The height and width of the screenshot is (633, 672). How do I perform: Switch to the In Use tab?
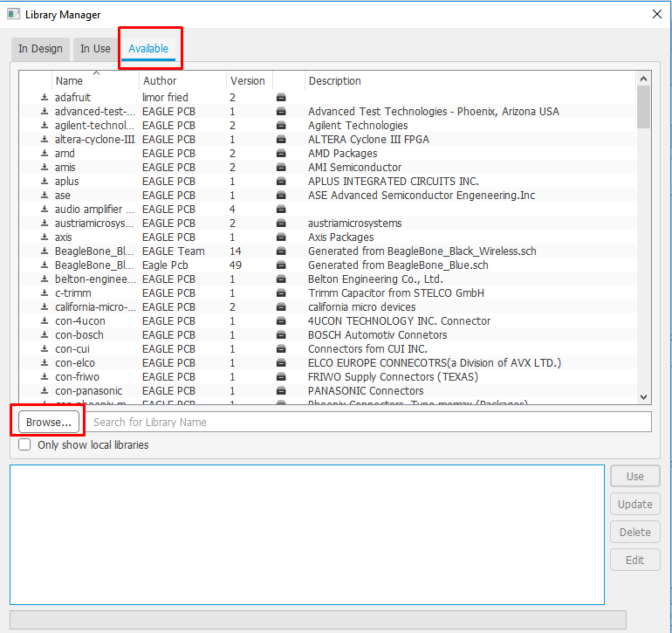pos(95,49)
